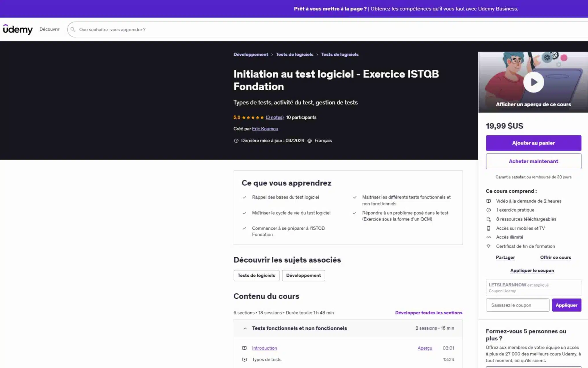
Task: Click the 10 participants text
Action: point(301,117)
